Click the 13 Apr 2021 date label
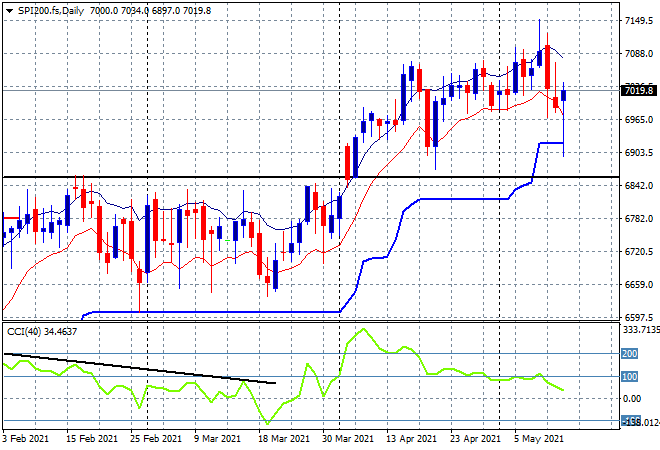The height and width of the screenshot is (450, 660). coord(411,439)
